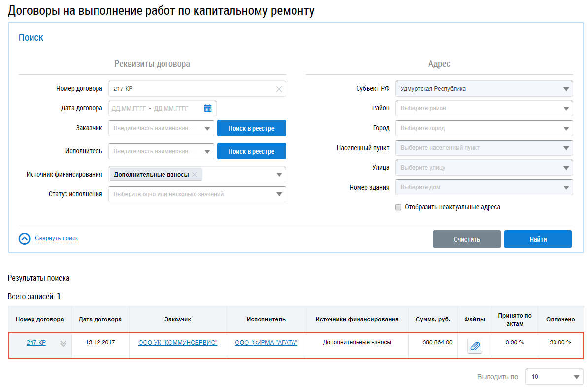This screenshot has height=390, width=588.
Task: Open contract link '217-КР' in results
Action: pos(36,343)
